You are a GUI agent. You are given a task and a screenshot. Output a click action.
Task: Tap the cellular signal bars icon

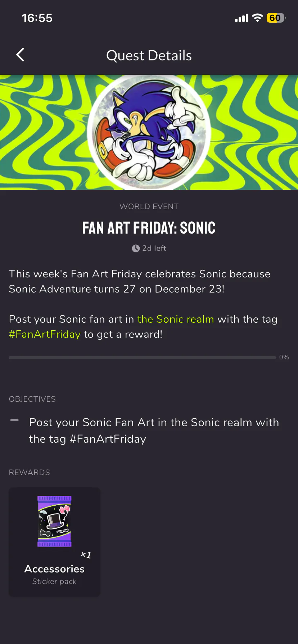pyautogui.click(x=241, y=18)
